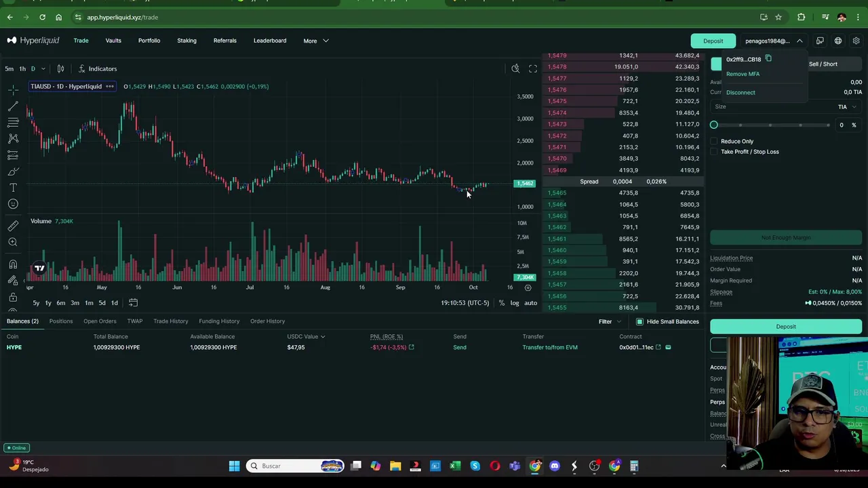Image resolution: width=868 pixels, height=488 pixels.
Task: Open the TIA size unit dropdown
Action: click(x=847, y=106)
